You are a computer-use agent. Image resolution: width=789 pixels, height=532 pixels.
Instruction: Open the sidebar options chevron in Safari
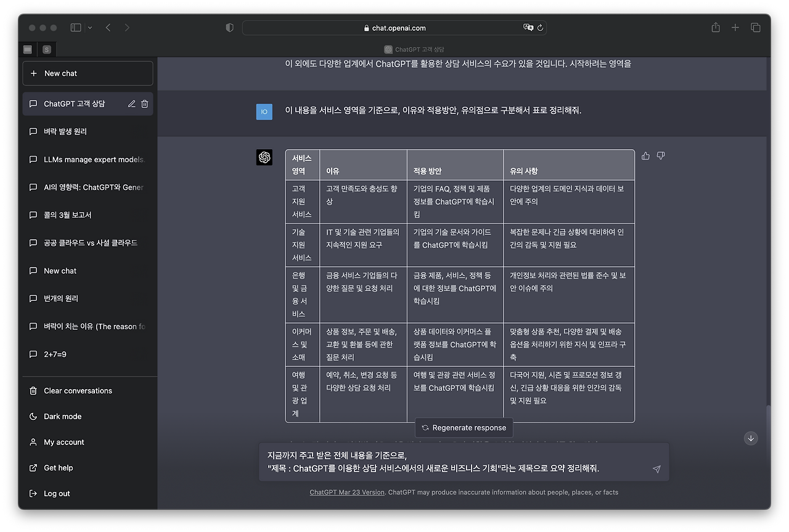[89, 27]
